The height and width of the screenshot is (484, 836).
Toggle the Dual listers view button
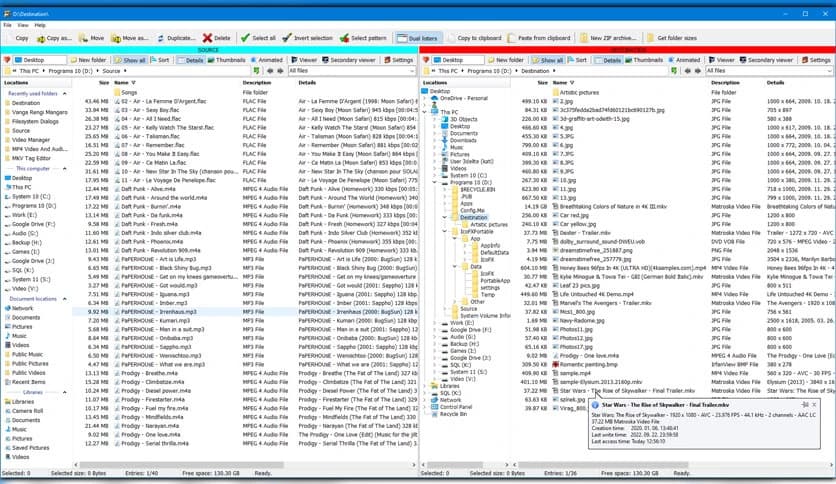click(416, 37)
